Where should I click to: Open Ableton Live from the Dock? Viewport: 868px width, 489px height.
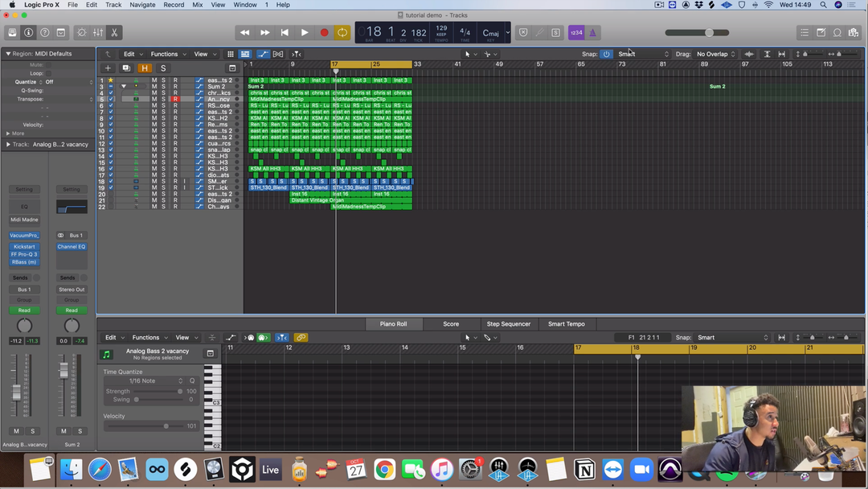(x=271, y=470)
